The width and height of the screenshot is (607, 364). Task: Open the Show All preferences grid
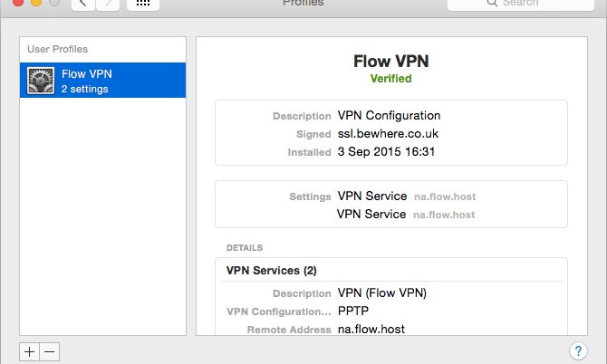tap(143, 4)
